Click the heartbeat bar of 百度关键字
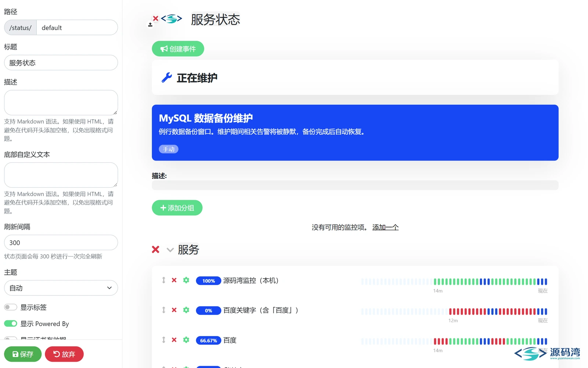 click(454, 311)
